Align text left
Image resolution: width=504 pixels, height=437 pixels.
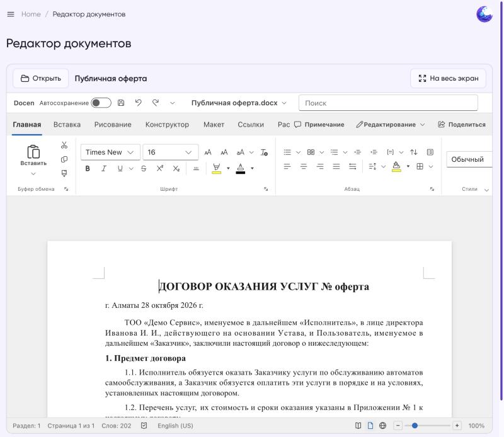(x=287, y=166)
